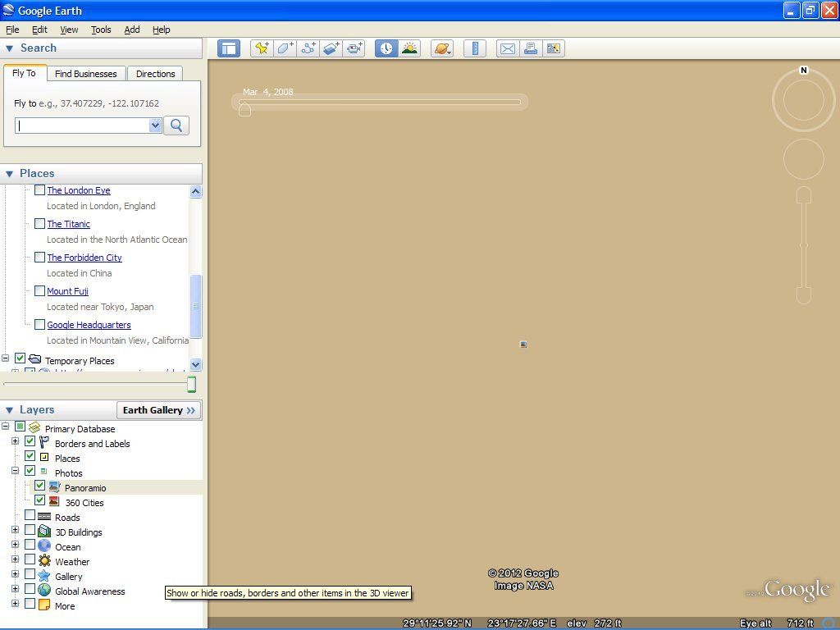Screen dimensions: 840x630
Task: Open Google Headquarters link
Action: click(89, 325)
